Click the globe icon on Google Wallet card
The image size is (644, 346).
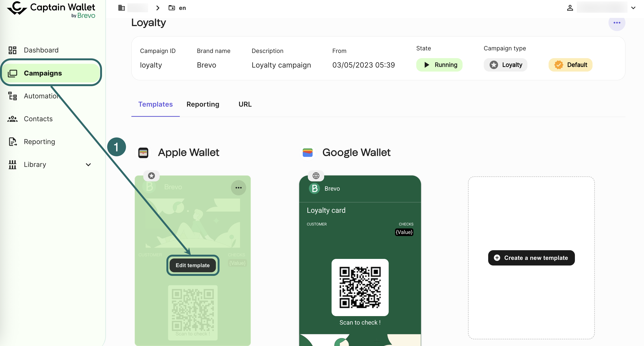[316, 176]
